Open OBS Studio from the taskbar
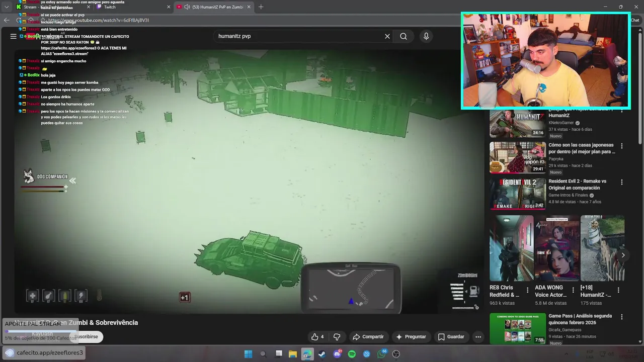 (x=396, y=354)
